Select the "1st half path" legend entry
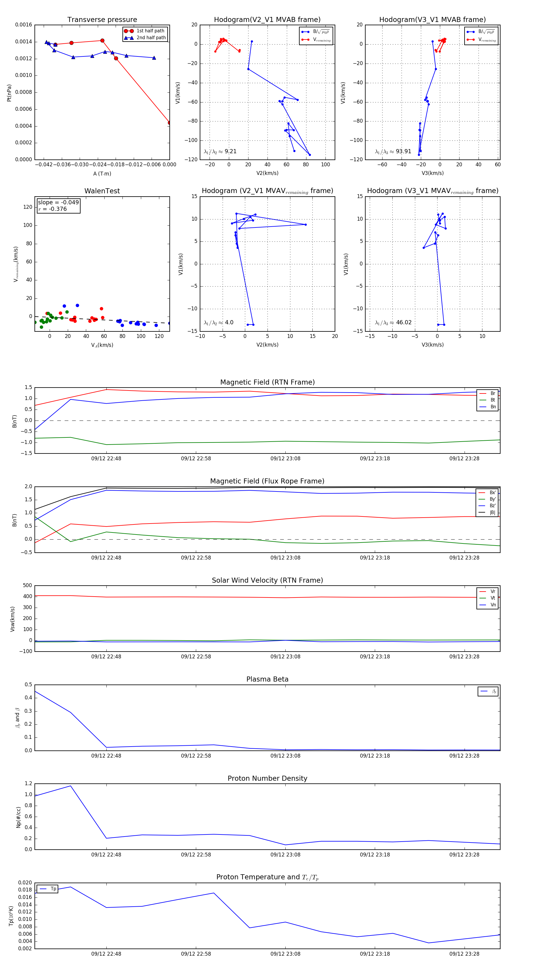This screenshot has height=980, width=535. [x=145, y=31]
